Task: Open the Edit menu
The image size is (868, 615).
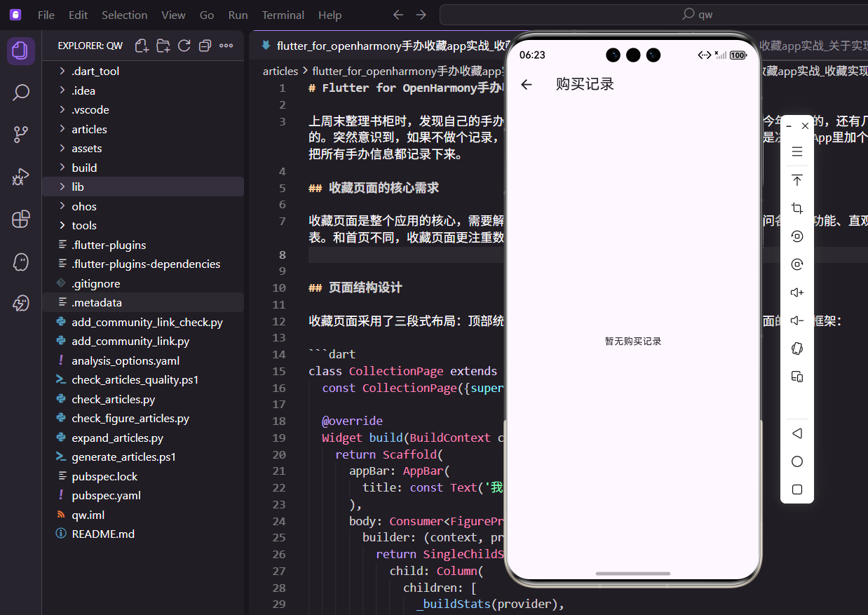Action: (x=79, y=15)
